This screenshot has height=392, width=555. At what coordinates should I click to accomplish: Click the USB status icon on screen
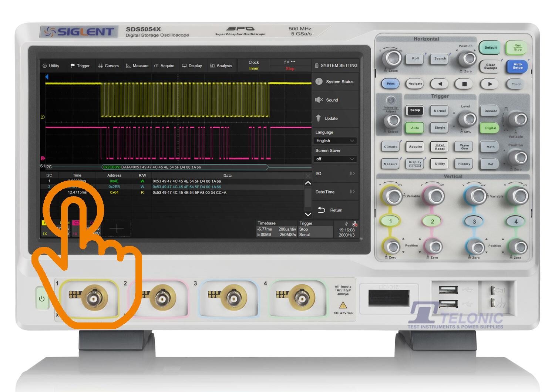click(346, 224)
